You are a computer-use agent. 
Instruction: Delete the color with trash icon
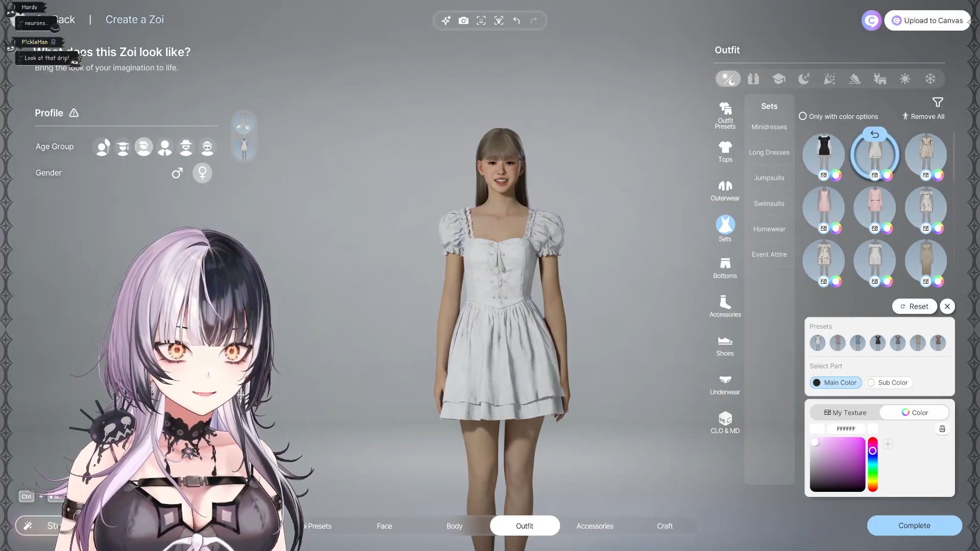[x=942, y=429]
